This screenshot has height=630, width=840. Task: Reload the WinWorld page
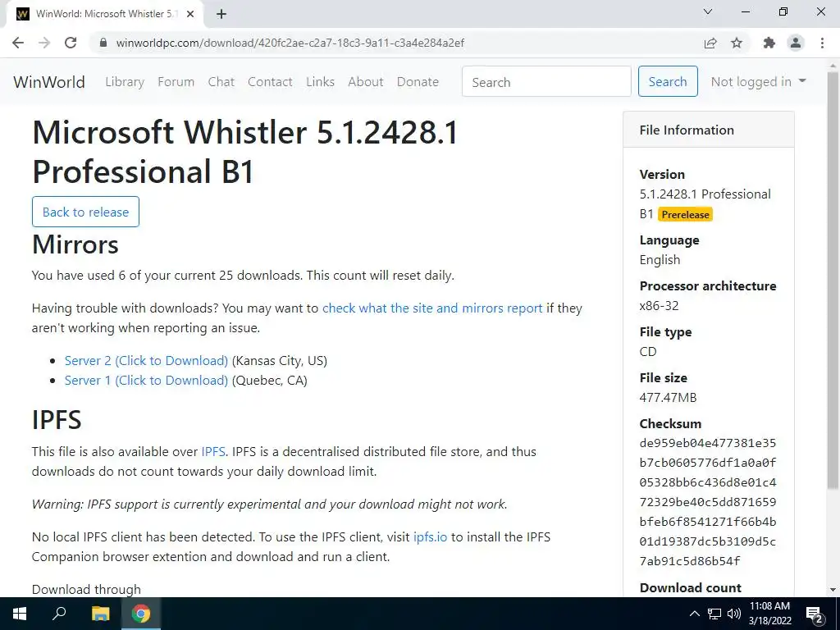[x=71, y=43]
